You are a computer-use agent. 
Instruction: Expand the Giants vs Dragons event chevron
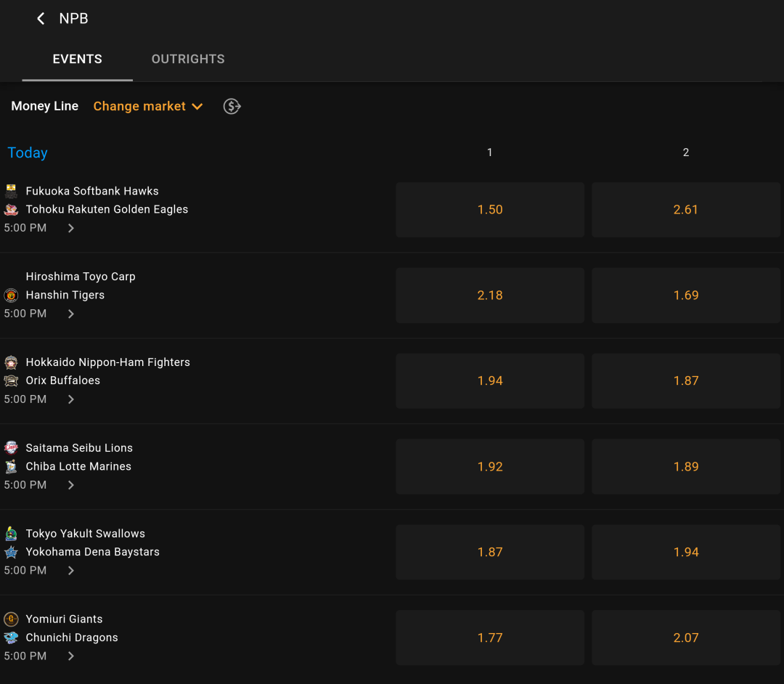pos(71,656)
